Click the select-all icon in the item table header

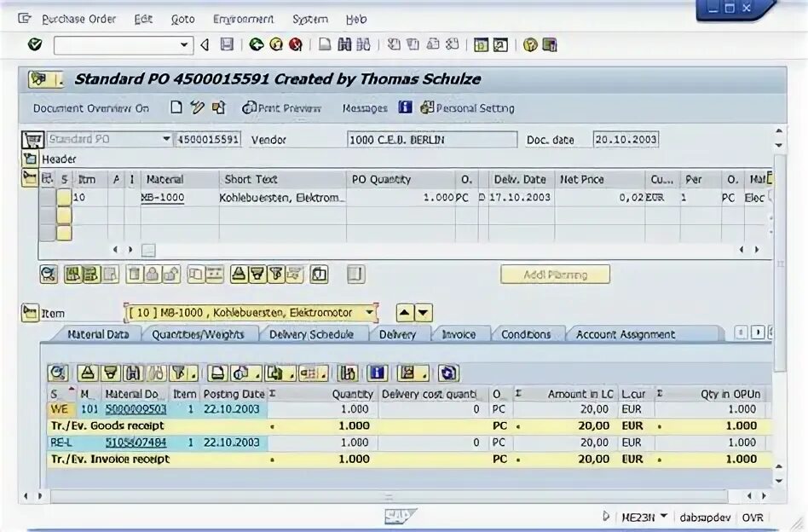(x=47, y=179)
